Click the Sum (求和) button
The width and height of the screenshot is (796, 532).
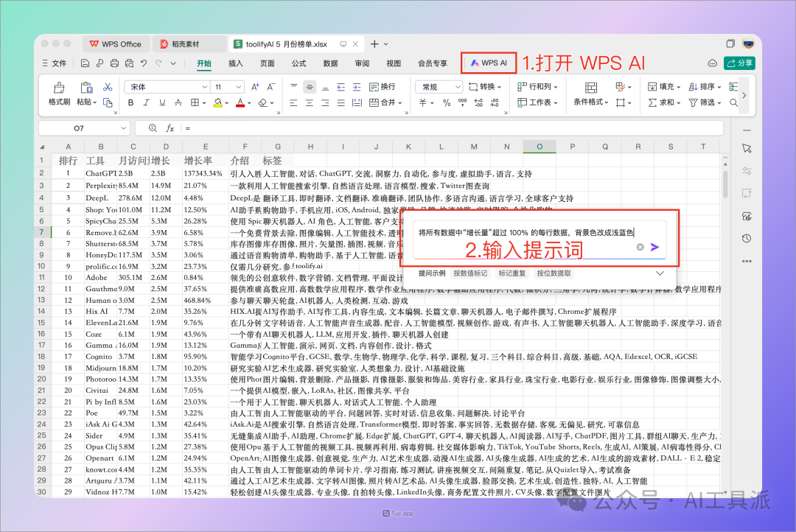(x=664, y=102)
